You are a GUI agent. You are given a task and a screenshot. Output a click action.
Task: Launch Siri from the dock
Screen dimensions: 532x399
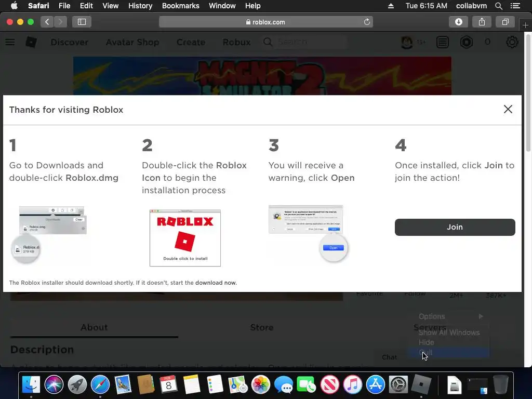[54, 385]
